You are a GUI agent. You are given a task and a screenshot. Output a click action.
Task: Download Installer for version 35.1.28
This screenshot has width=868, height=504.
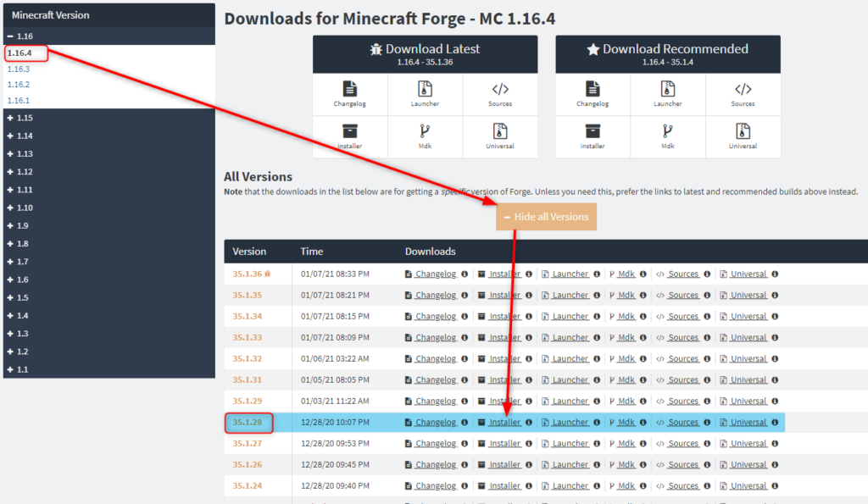(505, 422)
